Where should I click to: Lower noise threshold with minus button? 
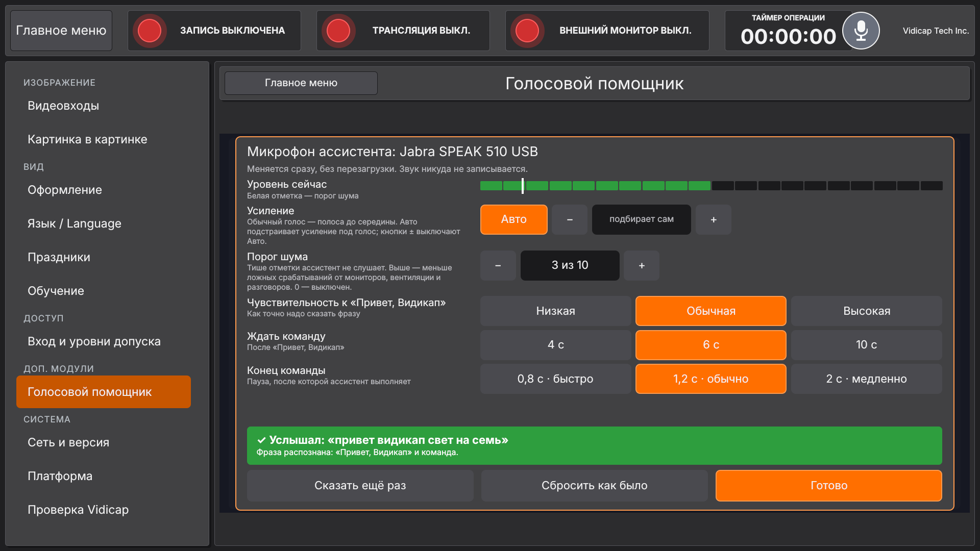[x=498, y=265]
